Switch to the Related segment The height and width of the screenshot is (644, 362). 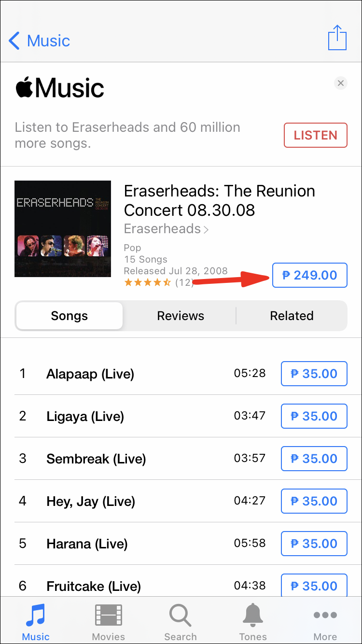click(x=292, y=316)
